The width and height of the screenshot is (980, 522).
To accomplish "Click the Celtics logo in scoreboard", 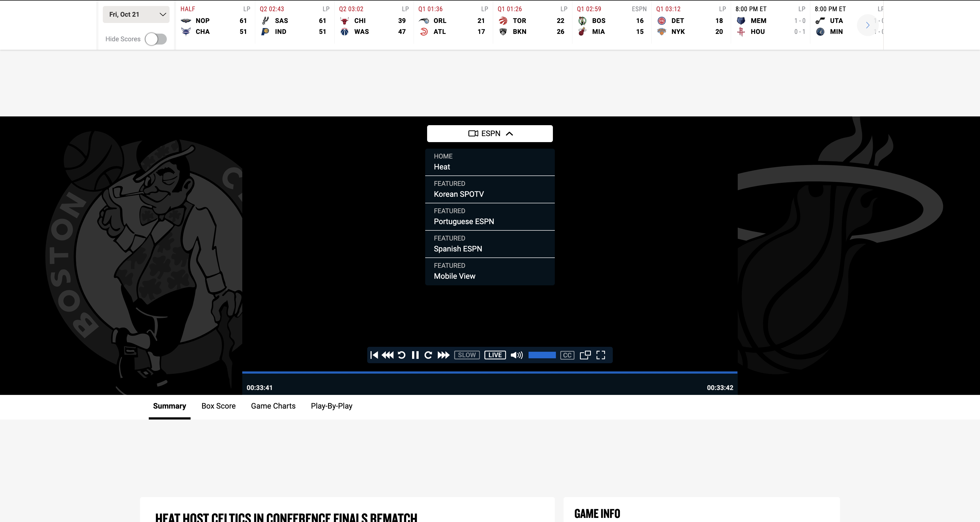I will [582, 20].
